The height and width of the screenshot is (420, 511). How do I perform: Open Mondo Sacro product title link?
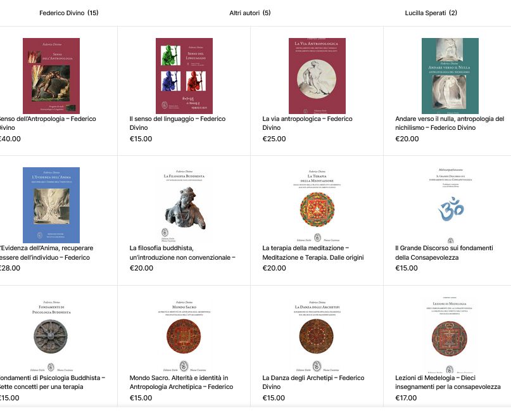(182, 382)
